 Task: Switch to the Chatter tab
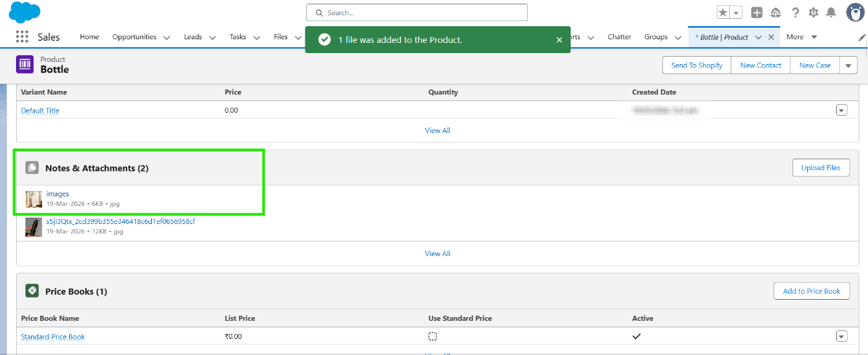619,37
